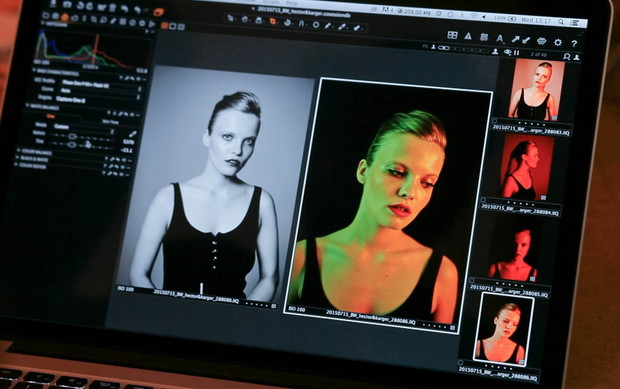Screen dimensions: 620x389
Task: Click the question mark Help icon
Action: point(574,43)
